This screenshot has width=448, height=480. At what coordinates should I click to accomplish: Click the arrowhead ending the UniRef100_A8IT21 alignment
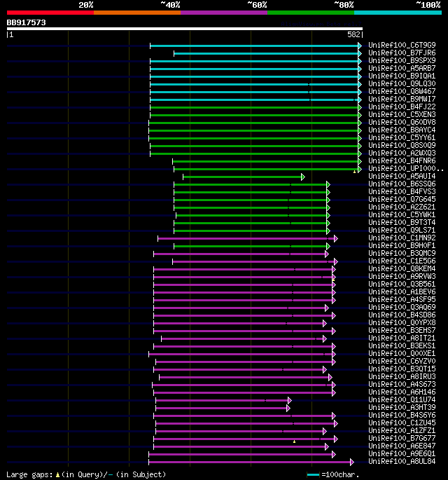point(325,339)
